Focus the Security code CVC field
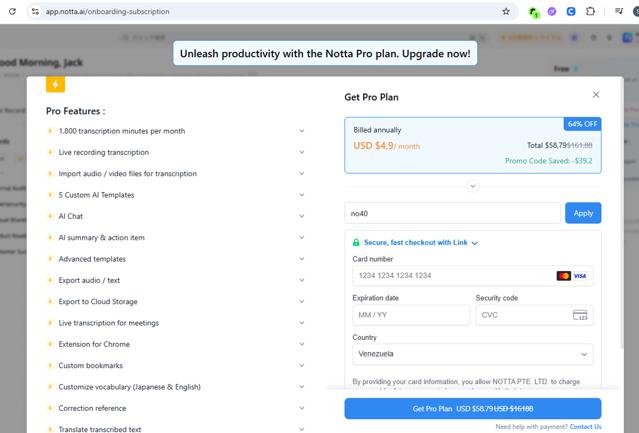Screen dimensions: 639x433 pos(534,315)
